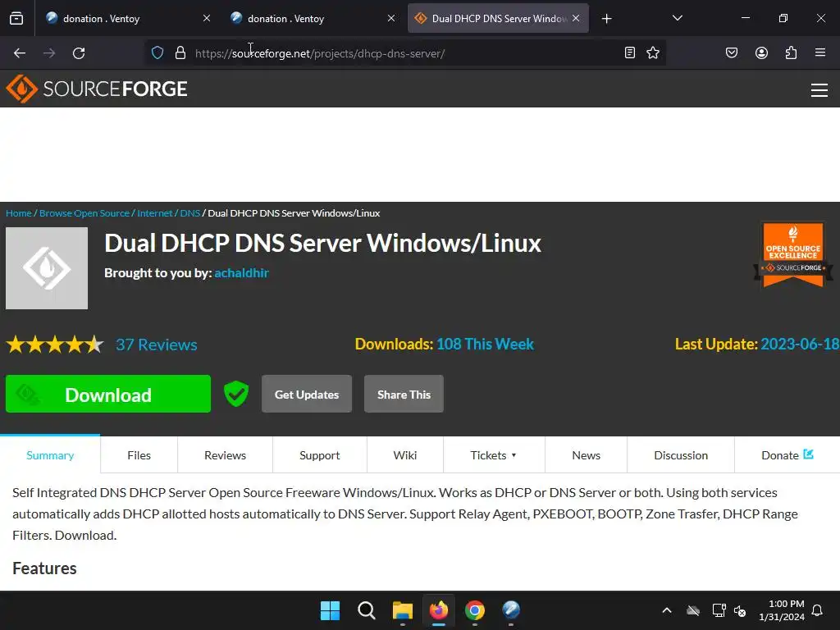This screenshot has height=630, width=840.
Task: Open tracking protection shield icon
Action: (157, 53)
